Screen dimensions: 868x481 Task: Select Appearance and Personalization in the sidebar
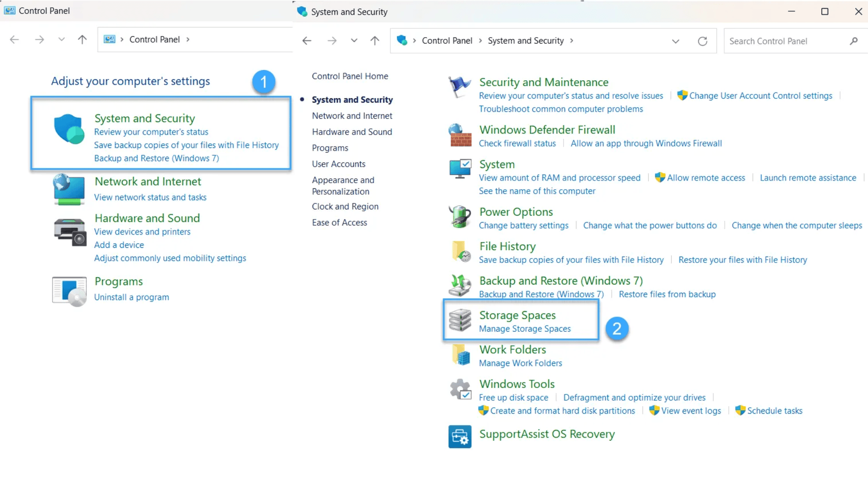point(343,186)
